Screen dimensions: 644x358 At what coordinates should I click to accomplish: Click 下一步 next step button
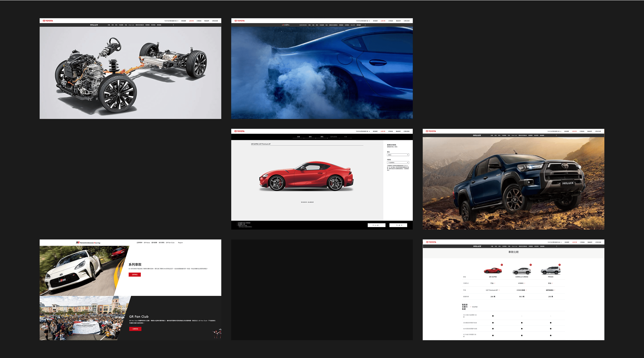click(x=398, y=225)
